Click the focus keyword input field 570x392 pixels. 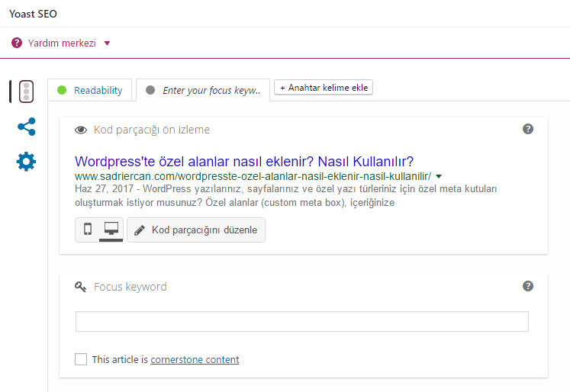[302, 322]
